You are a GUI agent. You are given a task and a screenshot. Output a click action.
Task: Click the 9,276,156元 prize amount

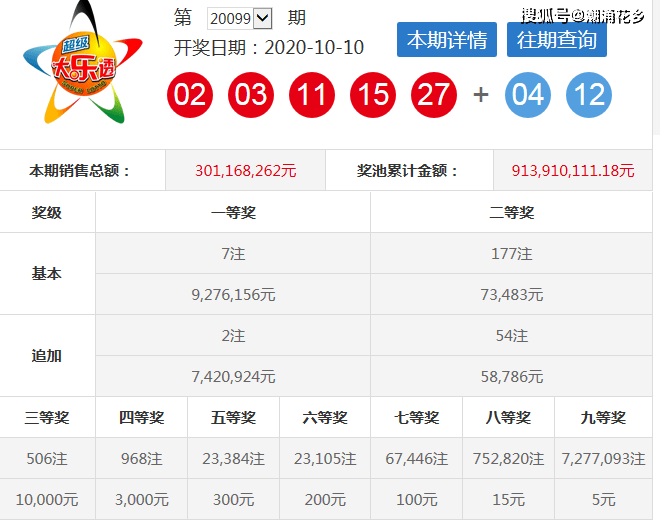[x=233, y=295]
